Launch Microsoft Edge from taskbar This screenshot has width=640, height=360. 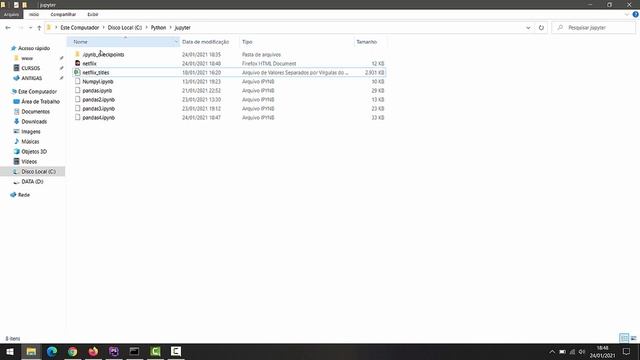pyautogui.click(x=52, y=351)
